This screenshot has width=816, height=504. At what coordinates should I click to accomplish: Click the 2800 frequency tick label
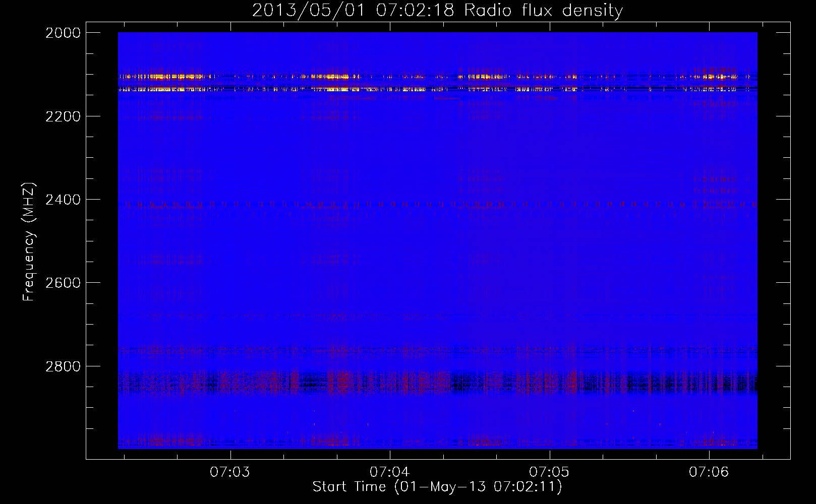(x=63, y=366)
